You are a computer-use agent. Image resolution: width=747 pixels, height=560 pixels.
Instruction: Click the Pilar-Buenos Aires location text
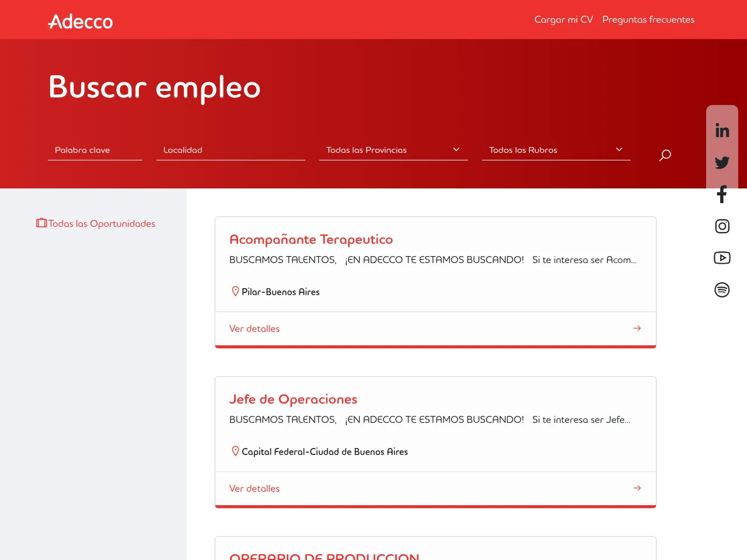[281, 292]
